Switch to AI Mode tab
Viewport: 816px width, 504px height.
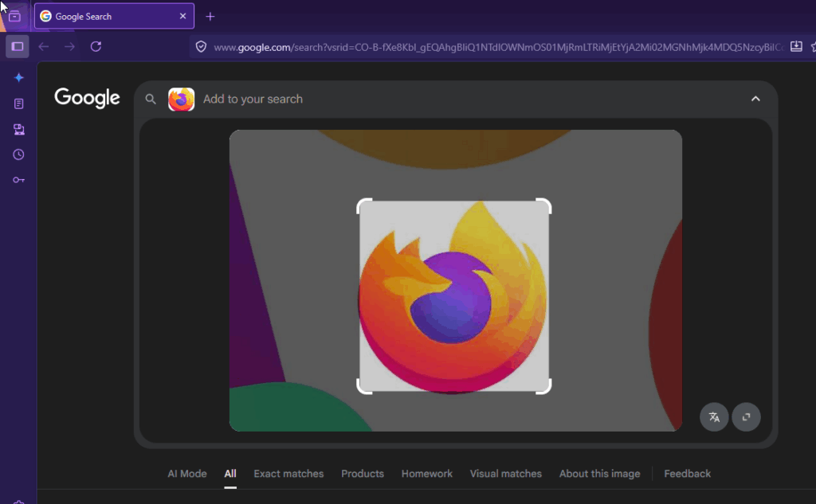(186, 474)
